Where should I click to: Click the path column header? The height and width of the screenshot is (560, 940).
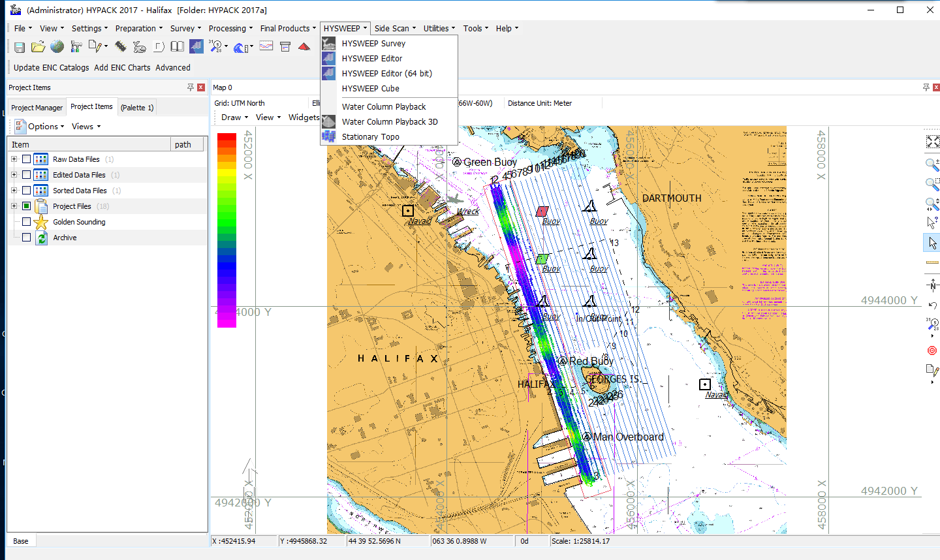187,145
